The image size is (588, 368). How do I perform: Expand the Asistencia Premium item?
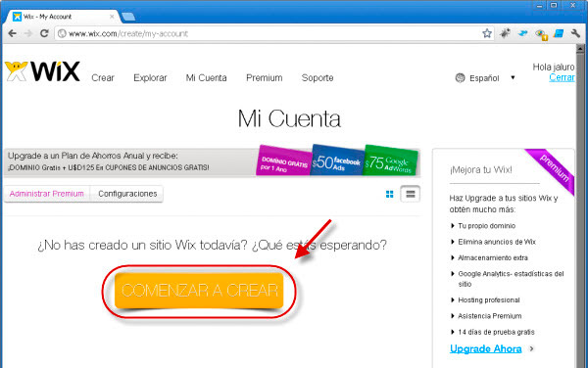click(x=486, y=316)
